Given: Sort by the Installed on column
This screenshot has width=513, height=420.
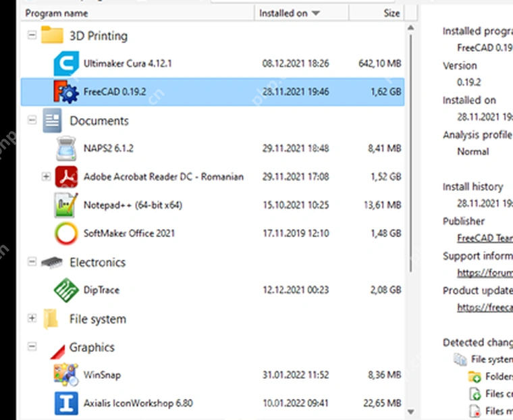Looking at the screenshot, I should pyautogui.click(x=301, y=13).
